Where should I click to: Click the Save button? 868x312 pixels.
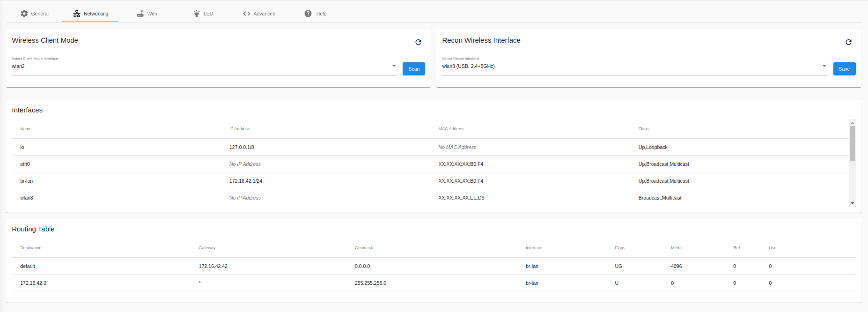[844, 69]
